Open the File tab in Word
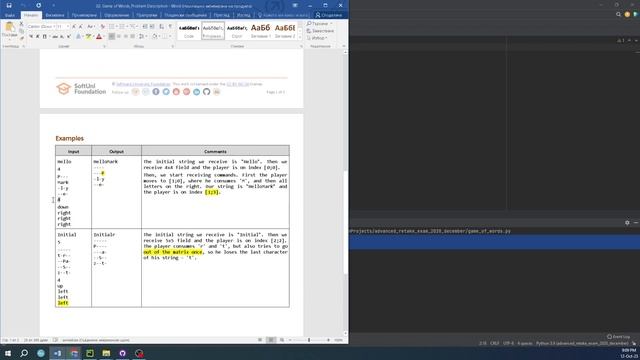 tap(10, 15)
